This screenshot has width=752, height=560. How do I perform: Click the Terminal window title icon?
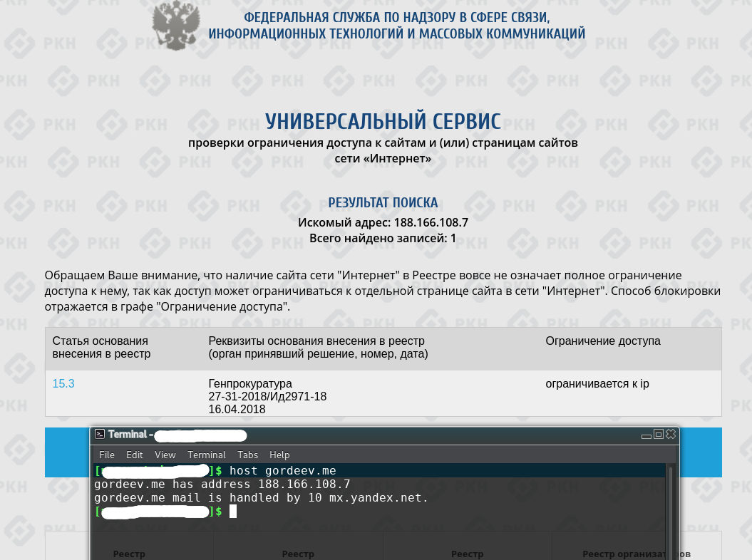pyautogui.click(x=100, y=435)
